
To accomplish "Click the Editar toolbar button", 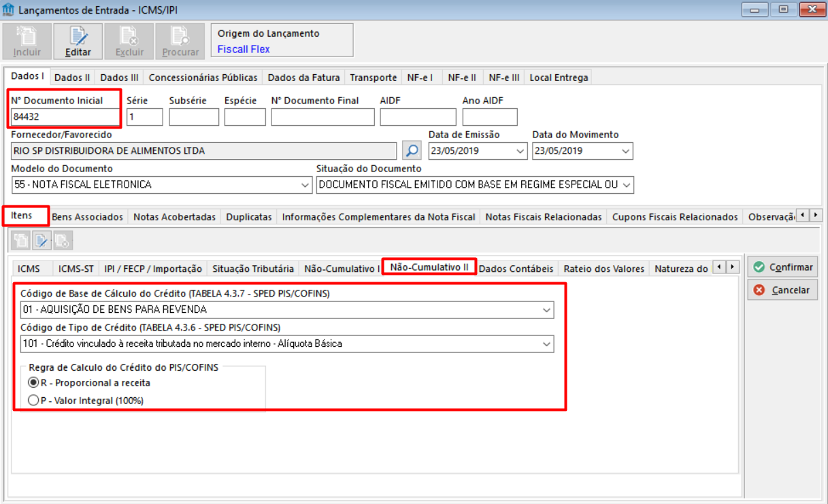I will point(78,41).
